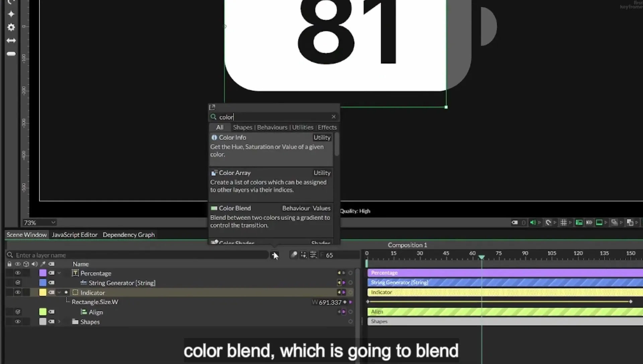Image resolution: width=643 pixels, height=364 pixels.
Task: Click the pill-shaped tool in left toolbar
Action: click(x=11, y=54)
